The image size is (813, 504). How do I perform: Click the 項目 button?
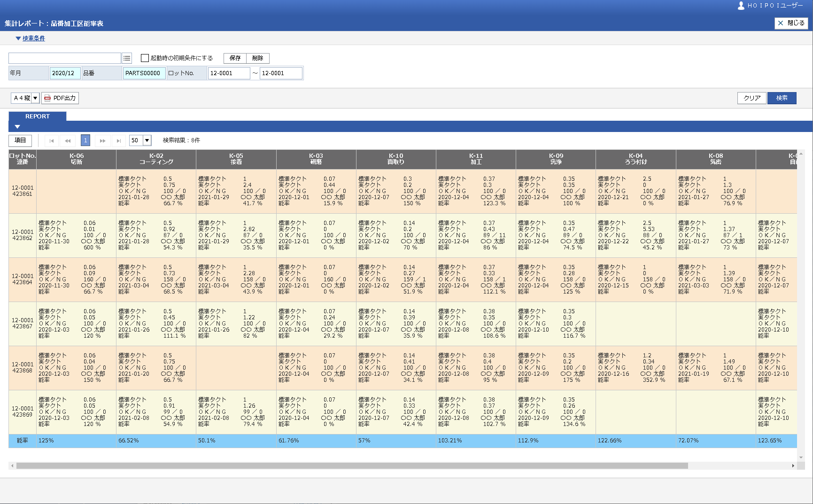20,140
